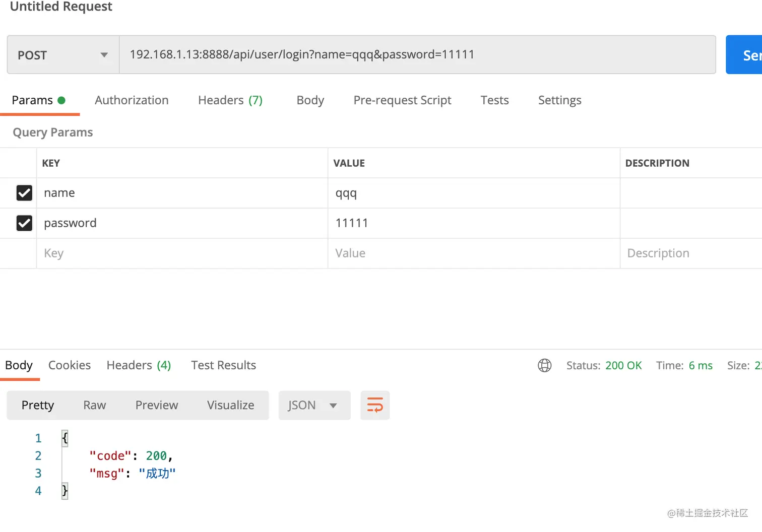This screenshot has height=532, width=762.
Task: Uncheck the password parameter checkbox
Action: click(x=24, y=223)
